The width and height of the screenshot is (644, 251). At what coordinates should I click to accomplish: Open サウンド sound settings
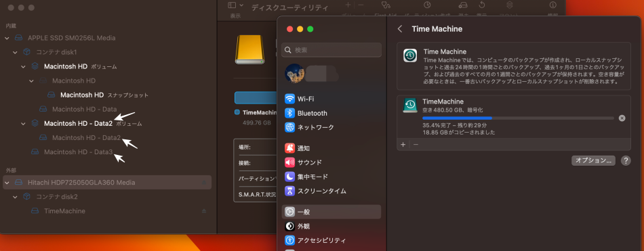[331, 162]
